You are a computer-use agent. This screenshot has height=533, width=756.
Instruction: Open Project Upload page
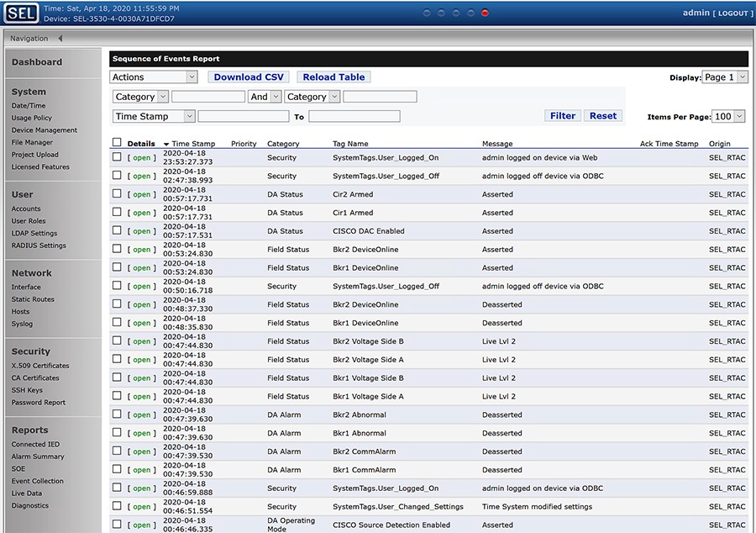tap(34, 155)
